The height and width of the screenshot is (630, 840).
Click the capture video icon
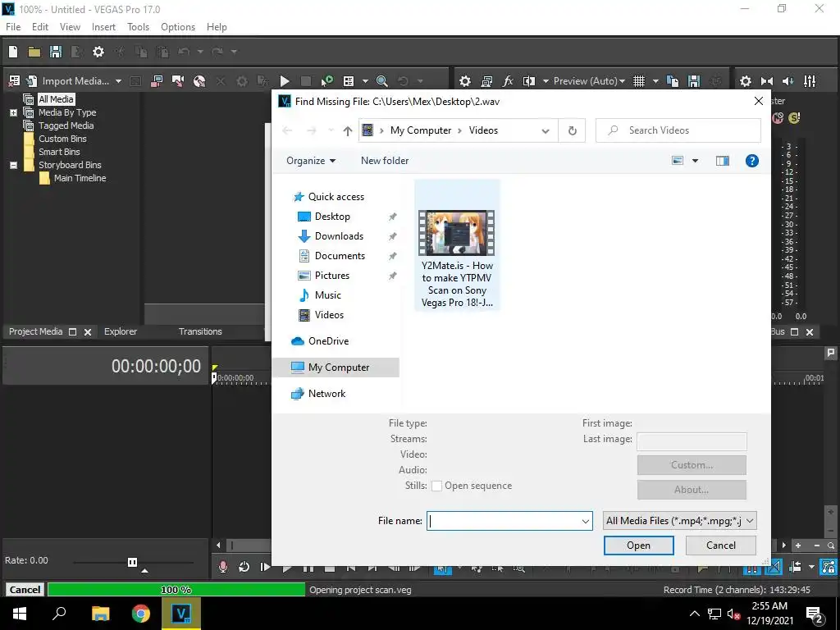(x=157, y=81)
